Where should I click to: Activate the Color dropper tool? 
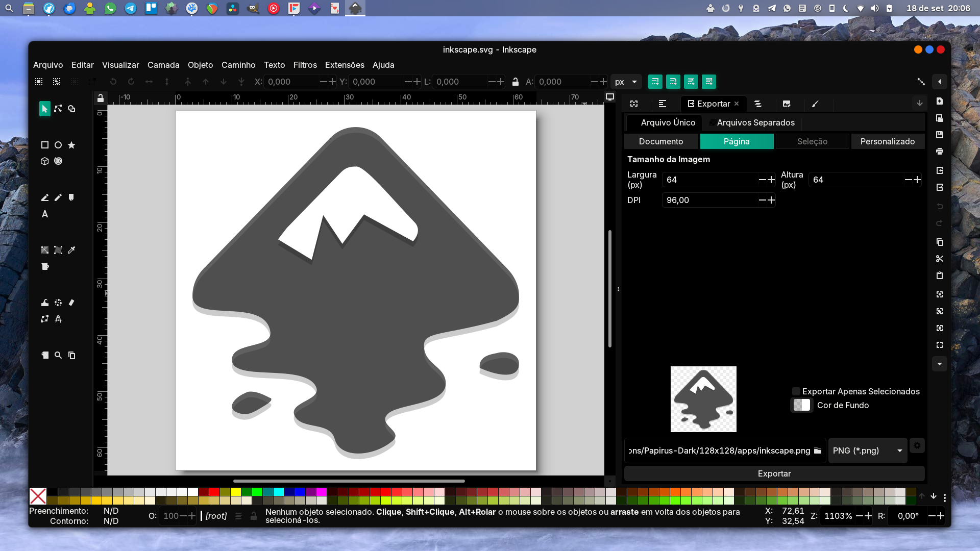[x=71, y=251]
